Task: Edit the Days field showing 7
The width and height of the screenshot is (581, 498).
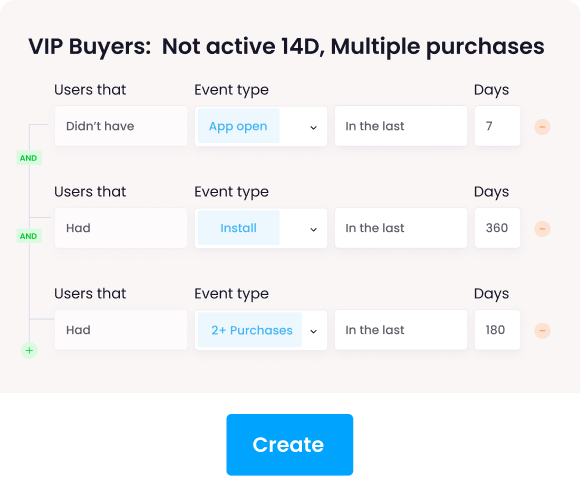Action: (497, 126)
